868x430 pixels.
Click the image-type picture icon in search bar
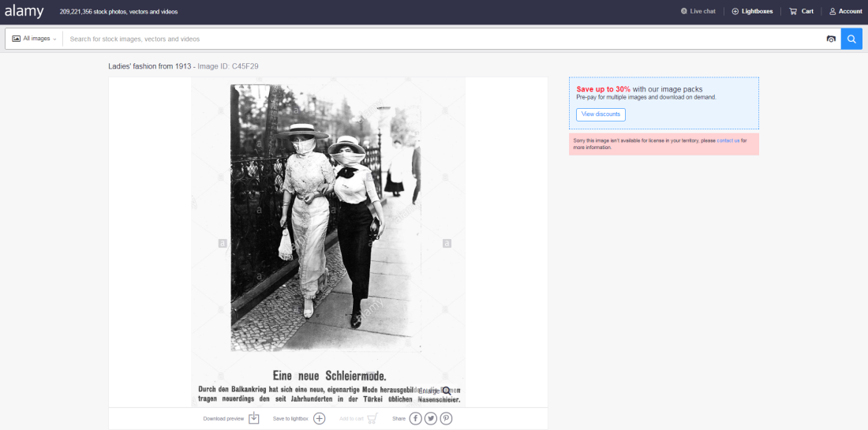(x=16, y=39)
